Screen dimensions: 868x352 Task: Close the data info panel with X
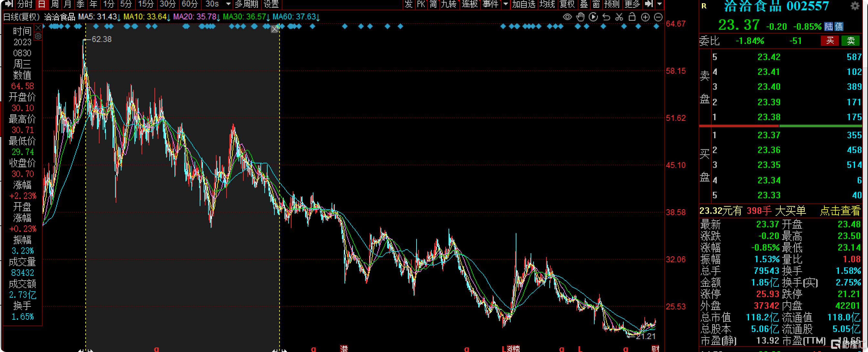(x=38, y=28)
